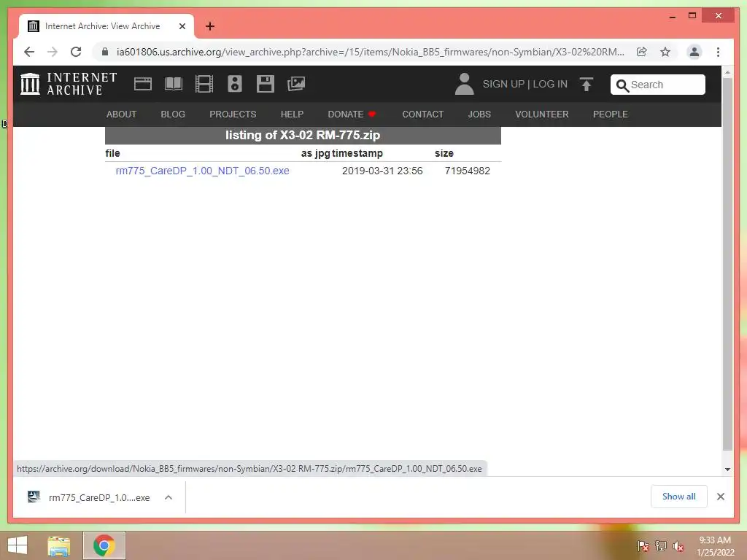Open the DONATE menu item
The height and width of the screenshot is (560, 747).
point(352,114)
